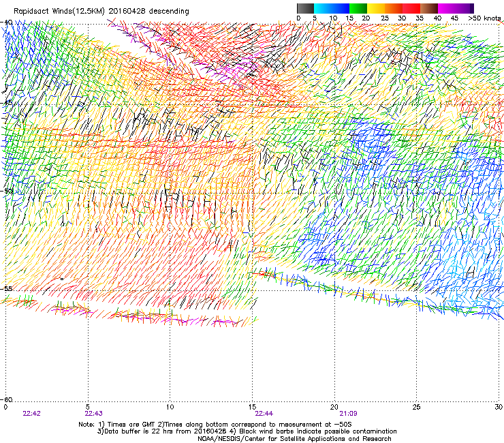The image size is (504, 443).
Task: Click the longitude '5' axis label
Action: 88,407
